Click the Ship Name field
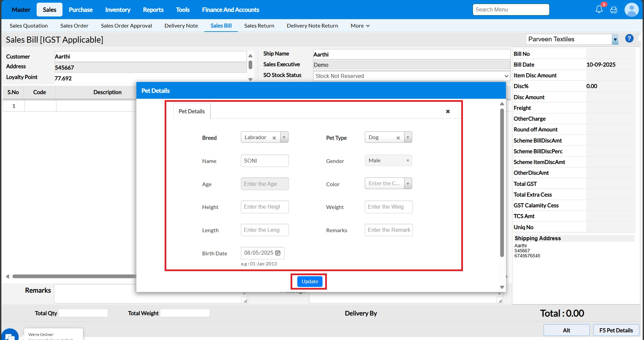 [x=412, y=54]
